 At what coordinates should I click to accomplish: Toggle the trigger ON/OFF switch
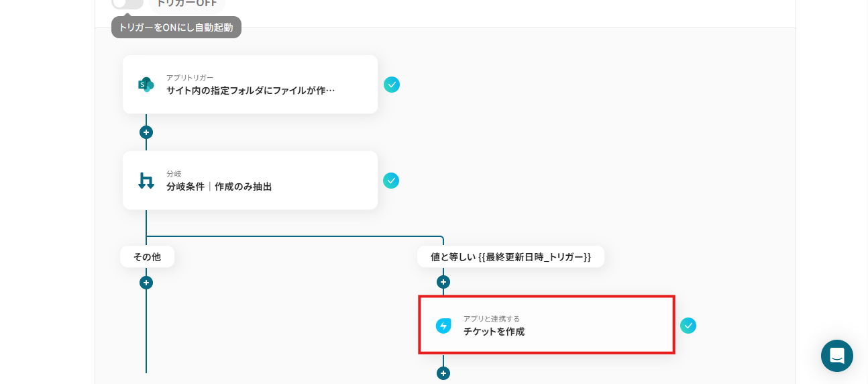pyautogui.click(x=127, y=3)
